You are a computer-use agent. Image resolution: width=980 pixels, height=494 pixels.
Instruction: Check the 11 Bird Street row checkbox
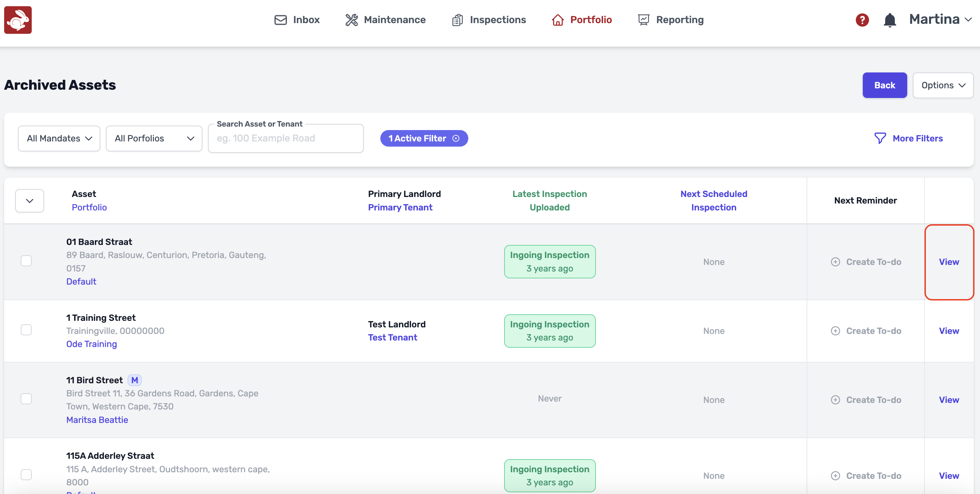pyautogui.click(x=26, y=399)
